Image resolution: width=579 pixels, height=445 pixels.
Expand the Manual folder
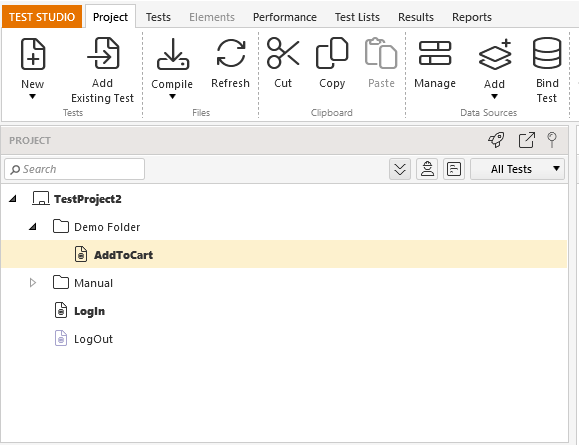pos(33,283)
